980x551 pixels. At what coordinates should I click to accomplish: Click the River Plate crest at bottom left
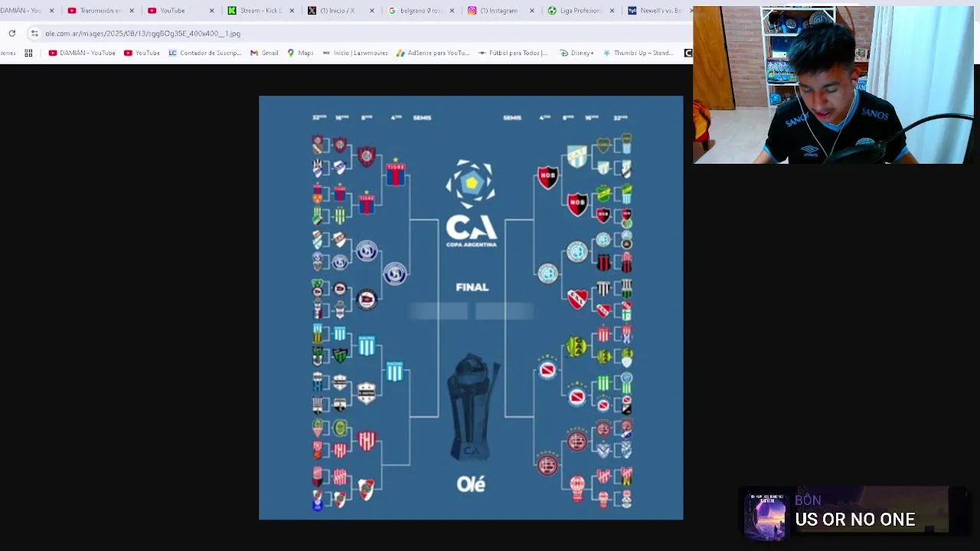coord(367,488)
